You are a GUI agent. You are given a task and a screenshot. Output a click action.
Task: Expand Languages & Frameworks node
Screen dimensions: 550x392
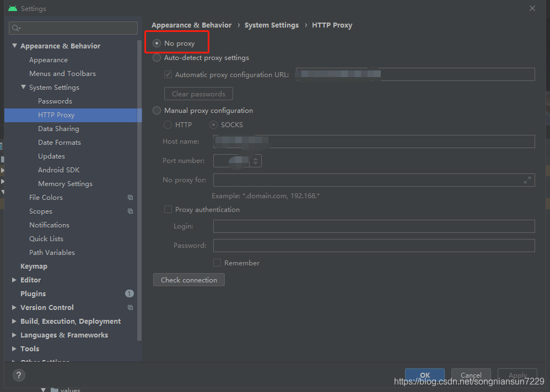point(14,335)
